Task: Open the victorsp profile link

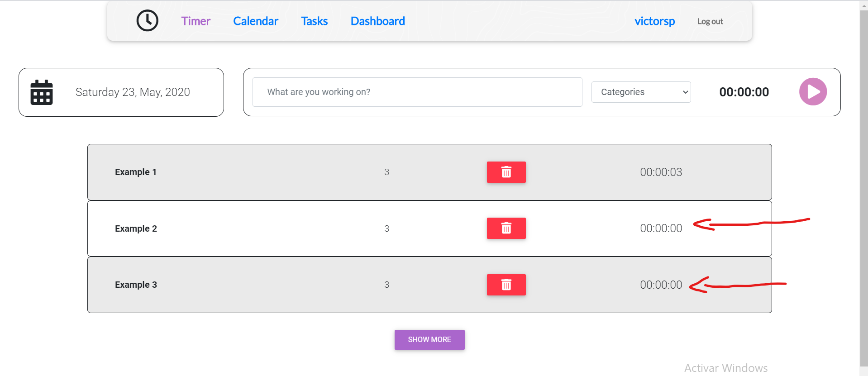Action: (654, 21)
